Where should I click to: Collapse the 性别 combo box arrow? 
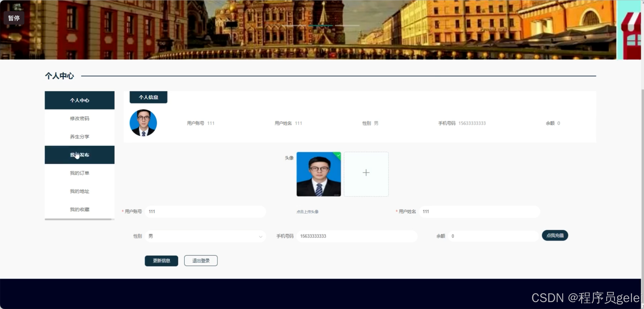coord(260,237)
